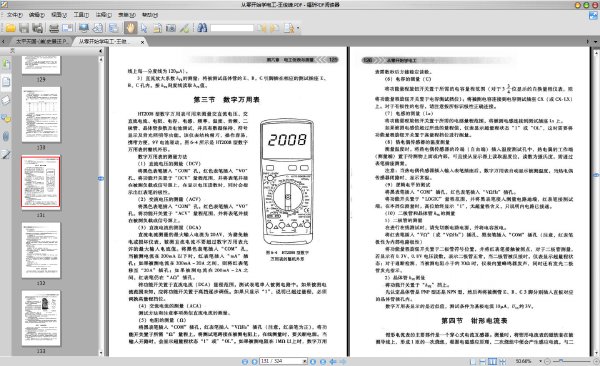Viewport: 600px width, 366px height.
Task: Go to next page via status bar
Action: (x=313, y=361)
